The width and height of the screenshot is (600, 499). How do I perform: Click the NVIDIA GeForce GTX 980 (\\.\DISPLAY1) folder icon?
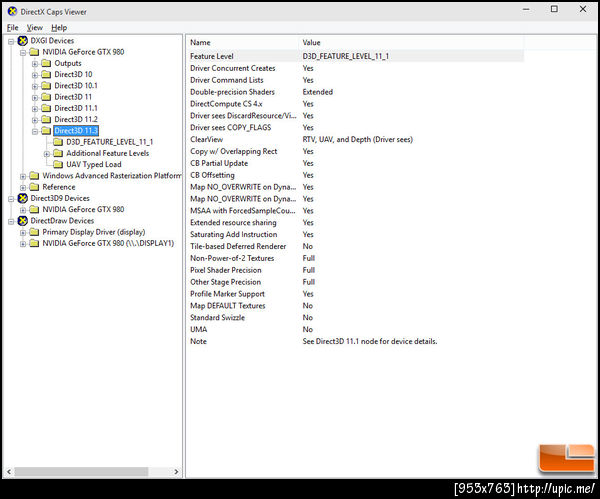pyautogui.click(x=34, y=243)
